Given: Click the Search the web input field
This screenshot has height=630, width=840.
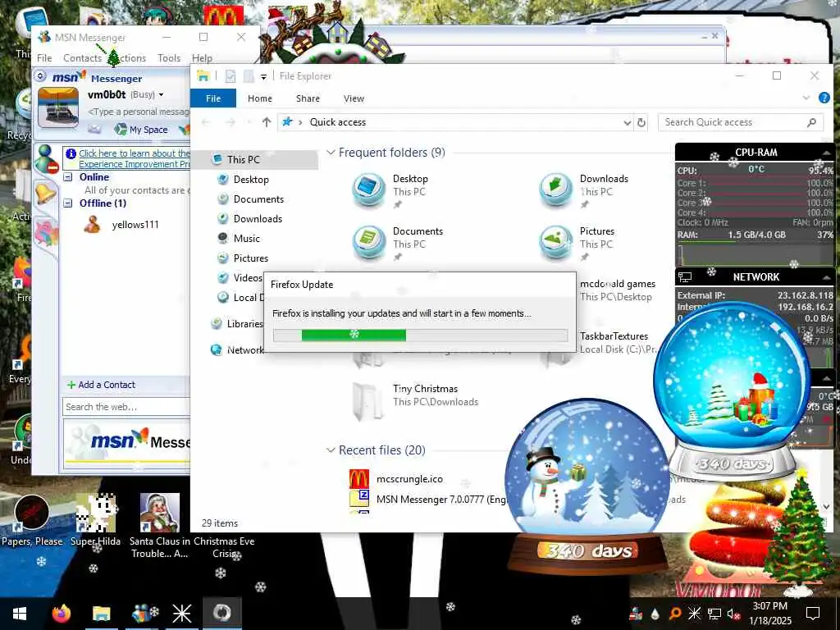Looking at the screenshot, I should [126, 407].
